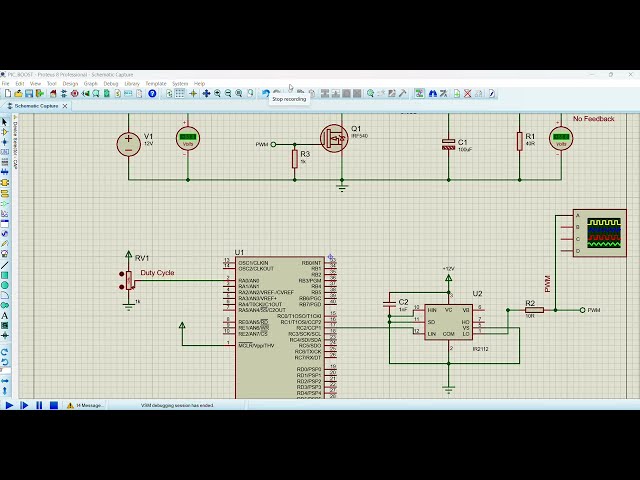The width and height of the screenshot is (640, 480).
Task: Open the Edit menu
Action: (20, 84)
